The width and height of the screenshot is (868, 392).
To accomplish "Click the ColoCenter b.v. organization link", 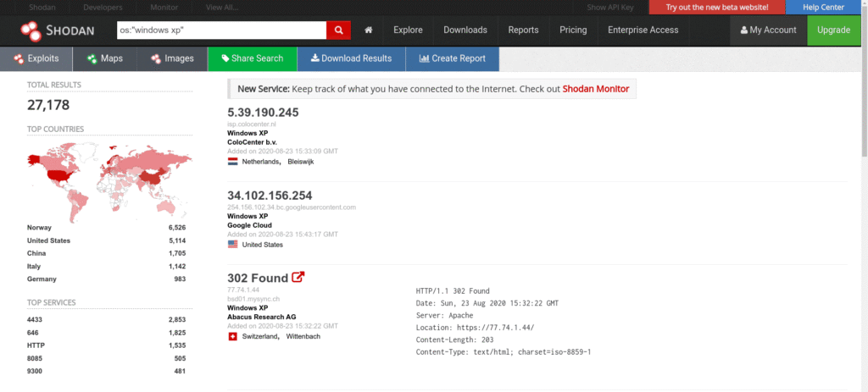I will (252, 142).
